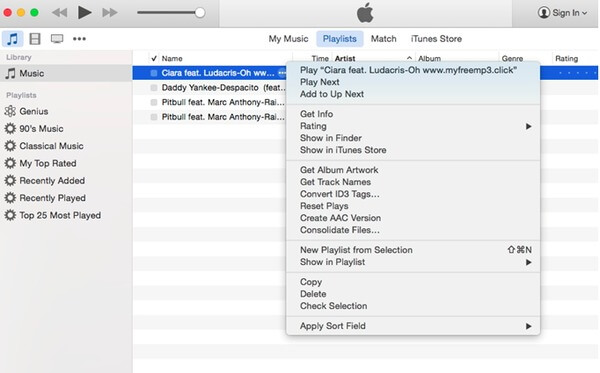
Task: Choose Copy from the context menu
Action: pos(311,282)
